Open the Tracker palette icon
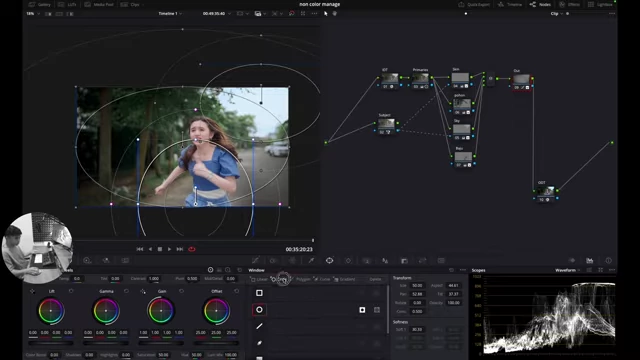The width and height of the screenshot is (640, 360). click(348, 260)
